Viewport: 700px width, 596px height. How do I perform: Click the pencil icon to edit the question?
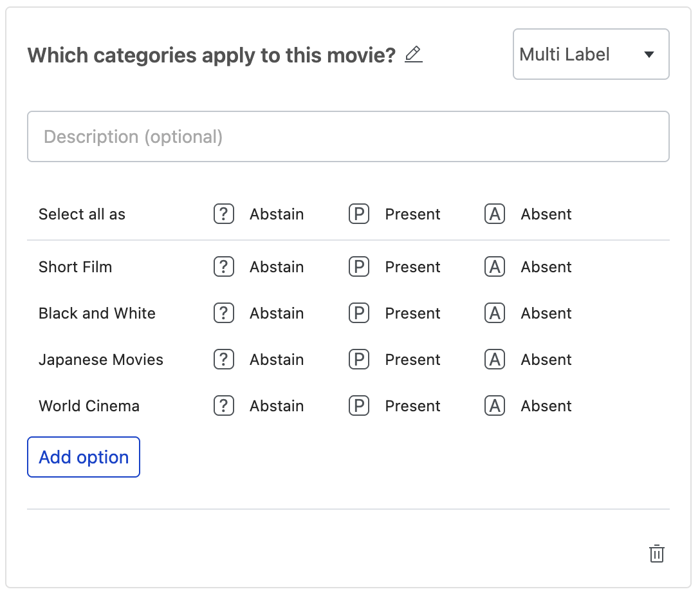(x=413, y=55)
